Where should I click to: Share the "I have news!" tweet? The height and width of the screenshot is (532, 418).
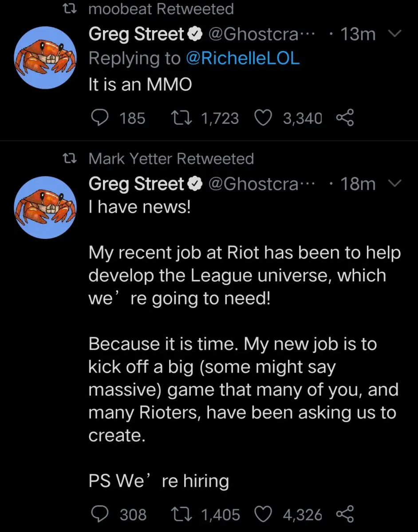click(345, 514)
